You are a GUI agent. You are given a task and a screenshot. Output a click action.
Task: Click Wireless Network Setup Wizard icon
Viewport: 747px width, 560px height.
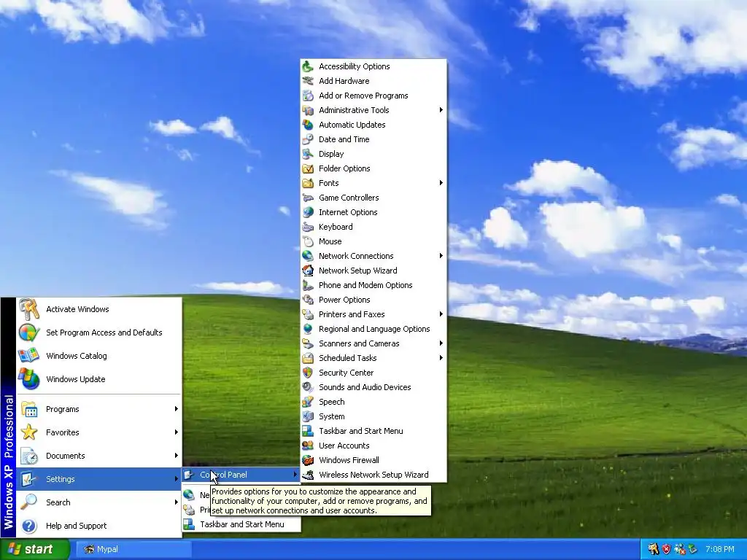click(x=308, y=475)
